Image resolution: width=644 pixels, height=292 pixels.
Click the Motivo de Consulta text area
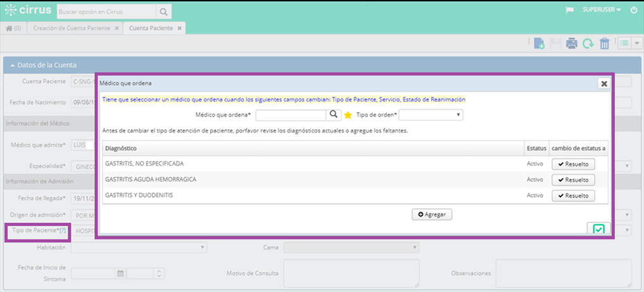point(351,273)
